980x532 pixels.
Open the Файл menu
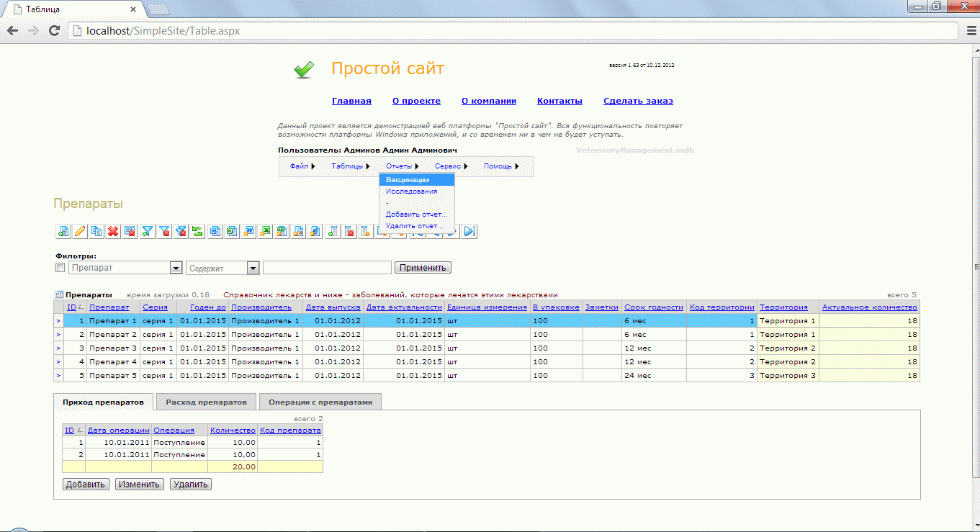coord(302,166)
